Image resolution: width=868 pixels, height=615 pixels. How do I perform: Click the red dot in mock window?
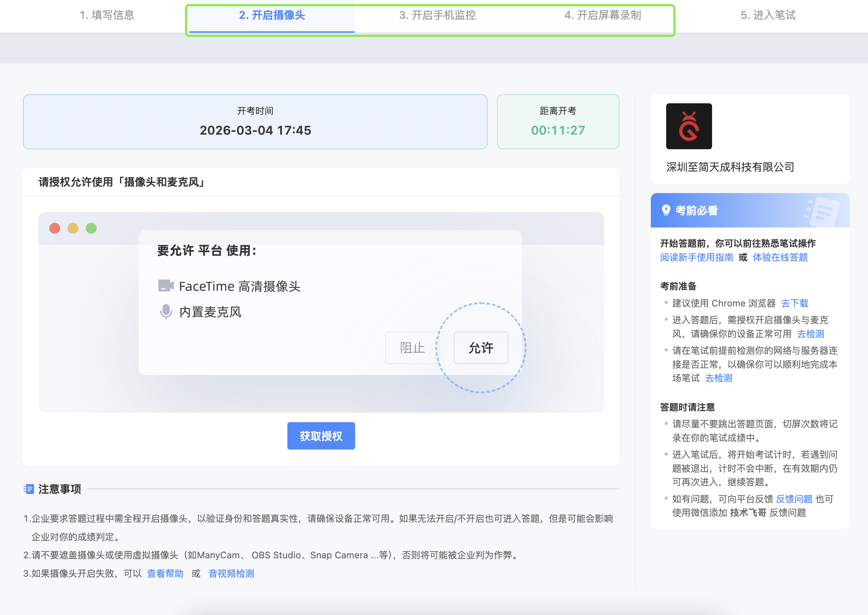[55, 228]
